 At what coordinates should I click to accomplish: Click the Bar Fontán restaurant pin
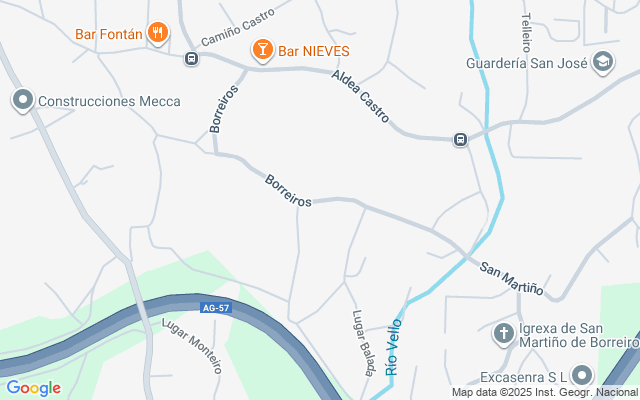tap(158, 33)
